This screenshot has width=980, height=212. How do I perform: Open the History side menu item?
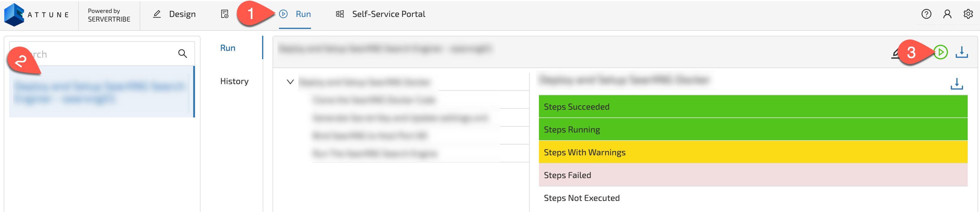pyautogui.click(x=234, y=81)
